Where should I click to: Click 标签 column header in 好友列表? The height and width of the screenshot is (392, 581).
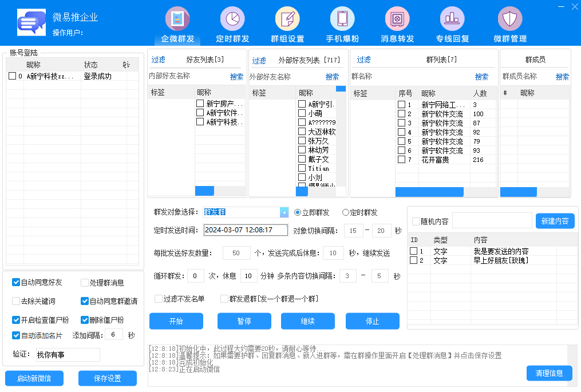pos(158,92)
